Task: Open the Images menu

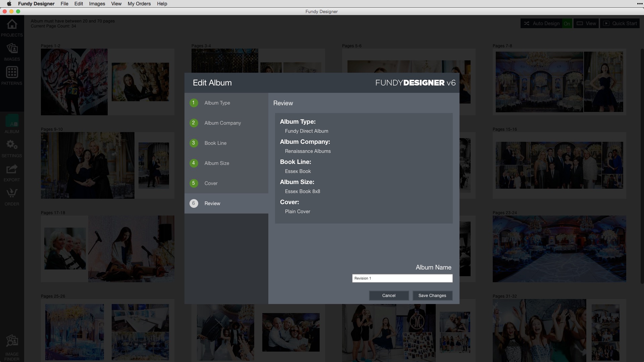Action: [x=97, y=4]
